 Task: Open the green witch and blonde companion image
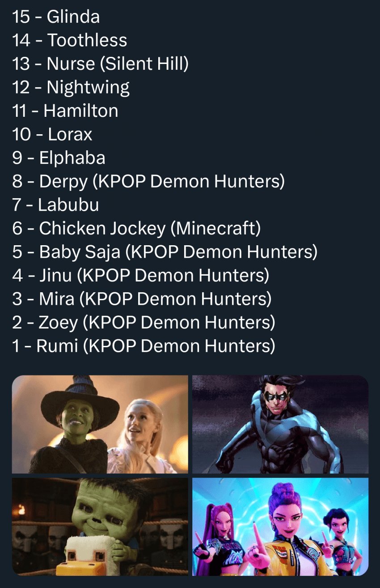(x=100, y=424)
